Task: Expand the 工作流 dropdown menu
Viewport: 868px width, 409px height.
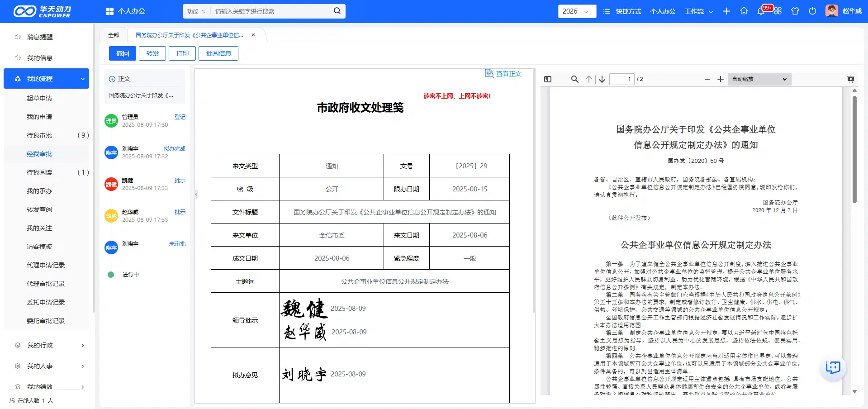Action: point(699,11)
